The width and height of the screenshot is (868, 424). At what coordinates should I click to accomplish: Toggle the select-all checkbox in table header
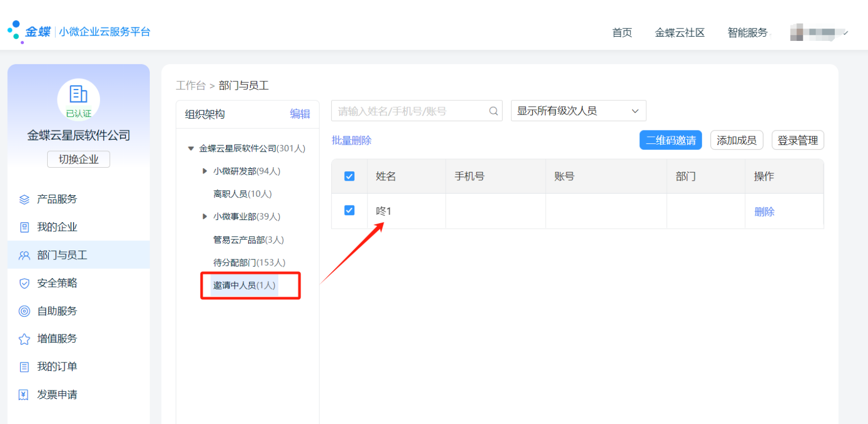click(349, 176)
